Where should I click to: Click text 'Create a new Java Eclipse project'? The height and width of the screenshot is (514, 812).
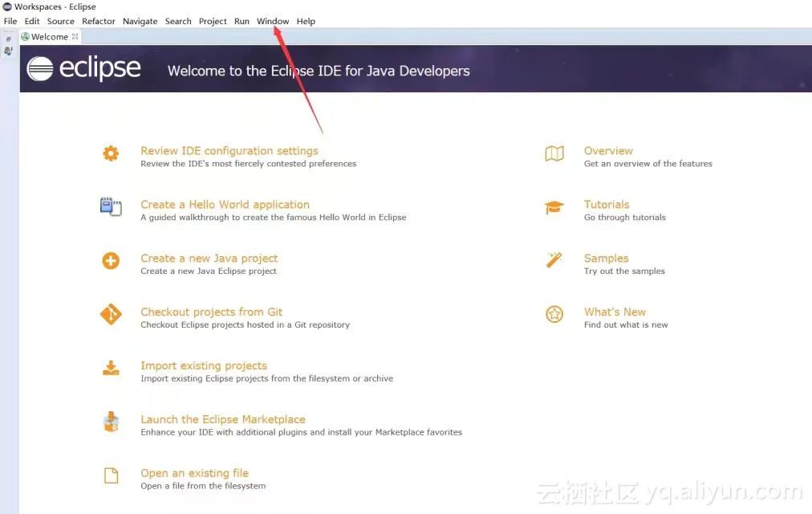tap(209, 271)
